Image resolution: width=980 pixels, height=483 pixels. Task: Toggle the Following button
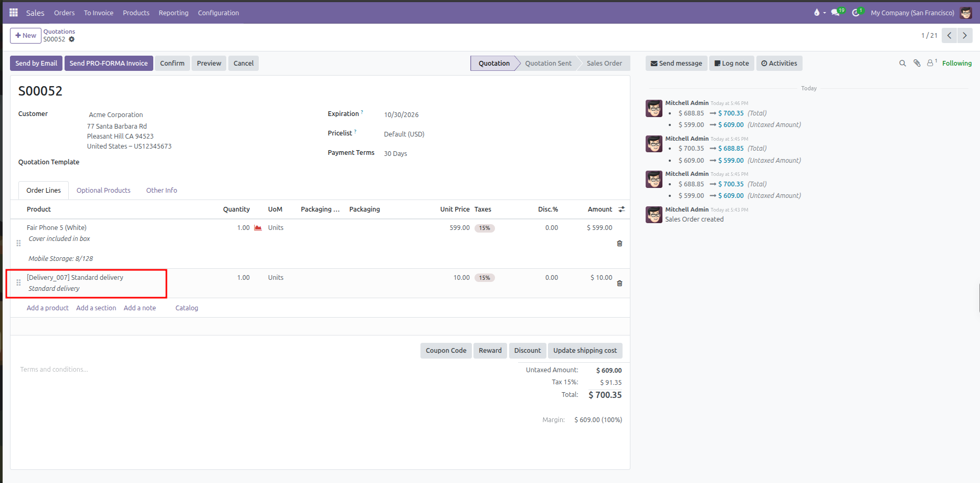click(957, 64)
